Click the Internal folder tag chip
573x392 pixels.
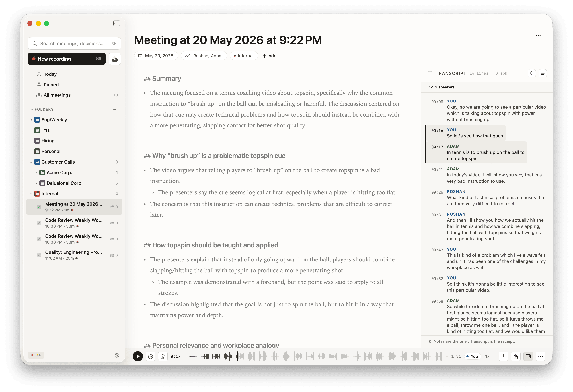click(x=244, y=56)
